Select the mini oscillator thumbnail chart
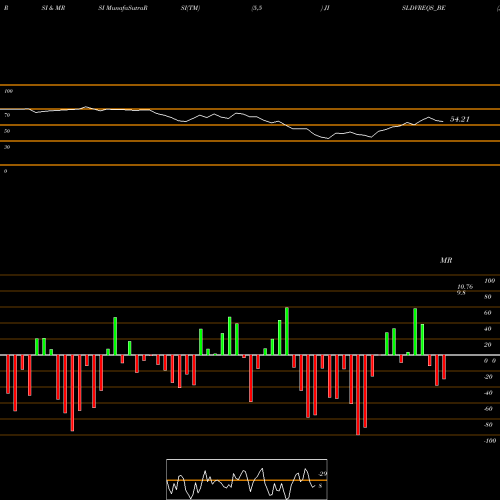Screen dimensions: 500x500 click(247, 479)
